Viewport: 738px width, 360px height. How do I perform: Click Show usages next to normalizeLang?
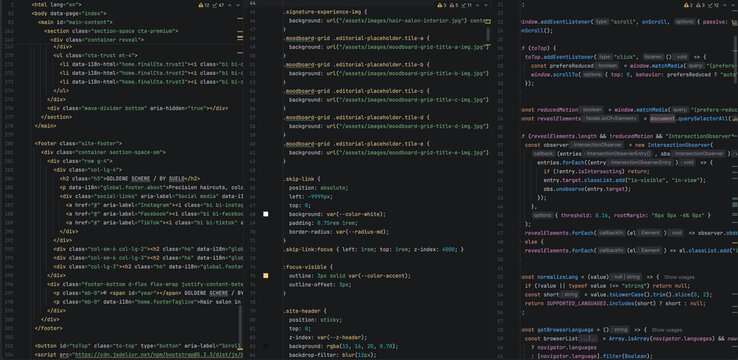coord(679,277)
